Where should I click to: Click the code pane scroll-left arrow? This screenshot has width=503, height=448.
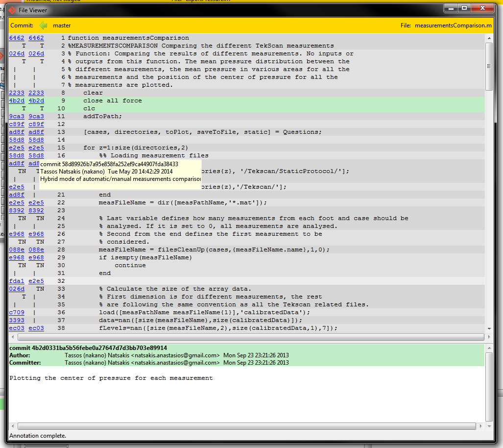[x=13, y=337]
